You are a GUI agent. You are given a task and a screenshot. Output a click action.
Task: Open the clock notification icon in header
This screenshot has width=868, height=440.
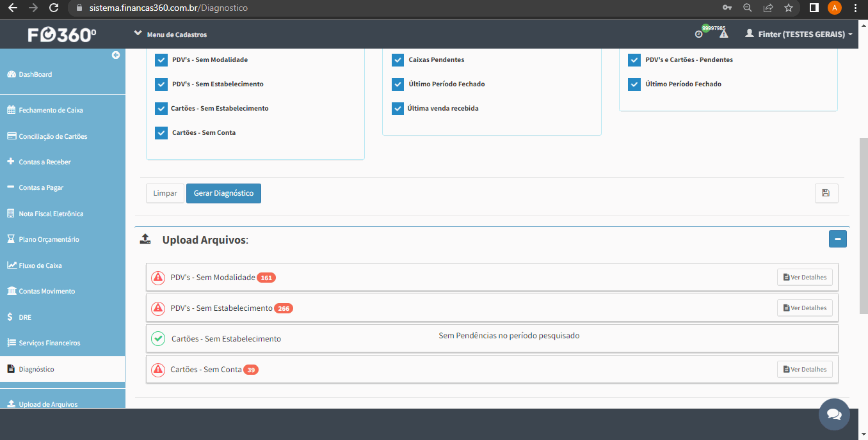(x=699, y=34)
